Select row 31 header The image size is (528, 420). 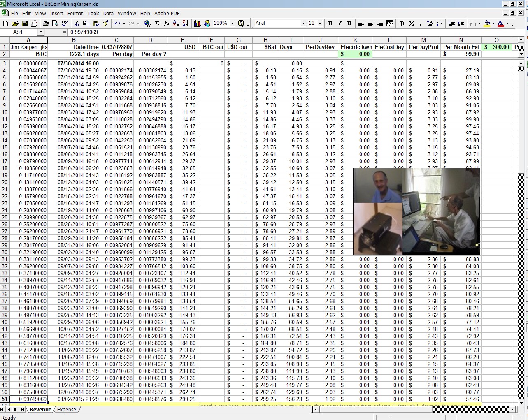(x=5, y=259)
